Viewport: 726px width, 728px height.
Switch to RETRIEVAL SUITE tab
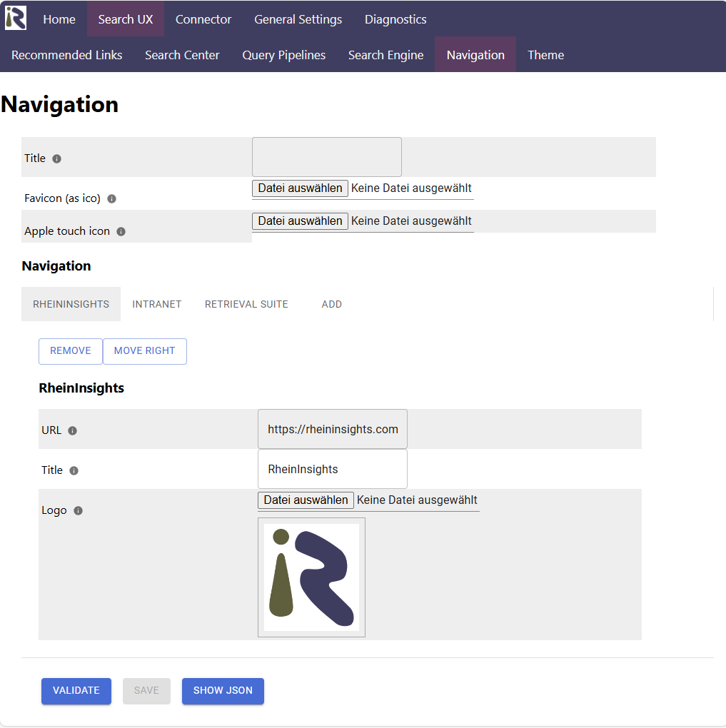click(x=246, y=304)
